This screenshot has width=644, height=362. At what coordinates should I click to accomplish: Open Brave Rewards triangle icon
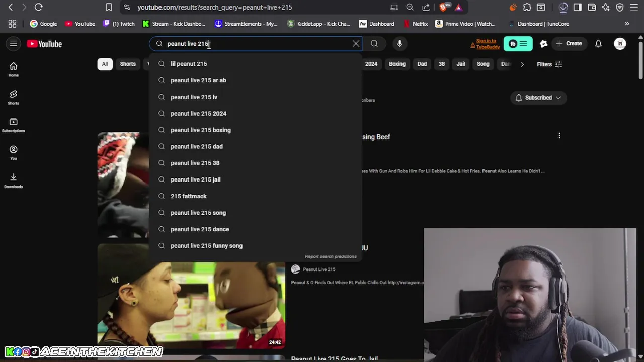coord(458,7)
